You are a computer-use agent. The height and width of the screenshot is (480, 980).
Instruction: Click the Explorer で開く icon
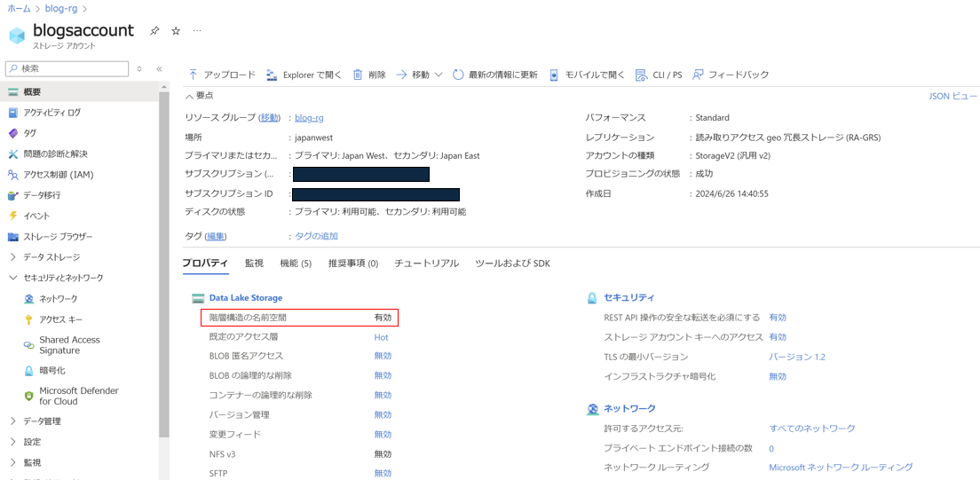272,75
